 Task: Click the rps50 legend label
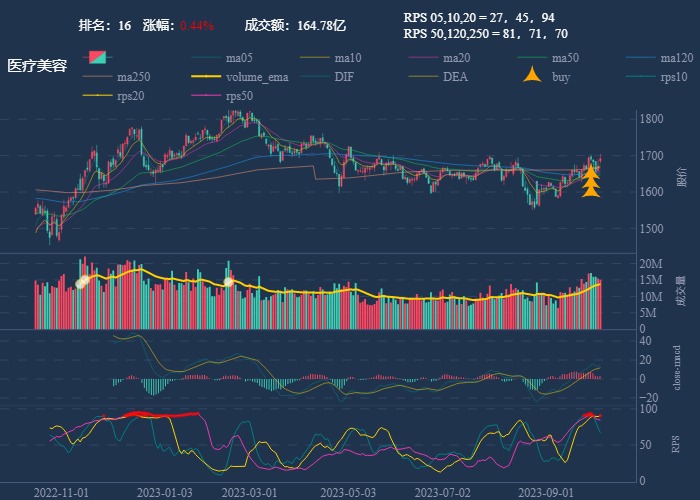239,96
